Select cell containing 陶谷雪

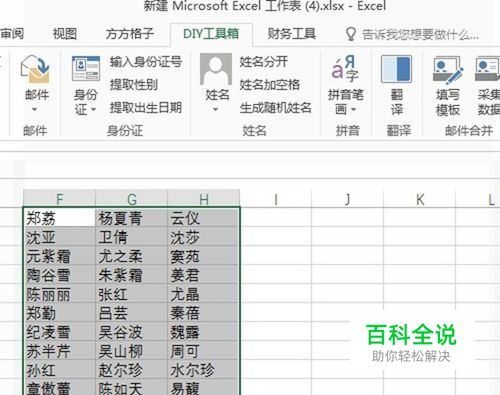point(60,275)
